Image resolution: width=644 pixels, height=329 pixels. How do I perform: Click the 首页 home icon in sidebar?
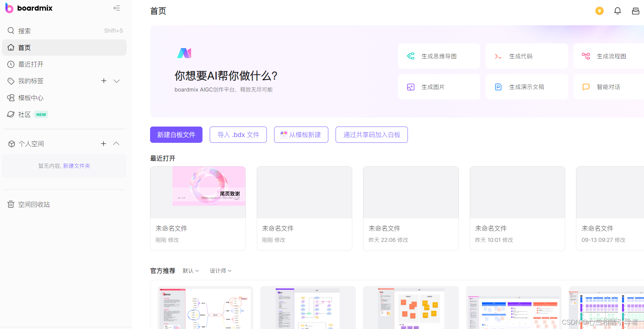11,47
